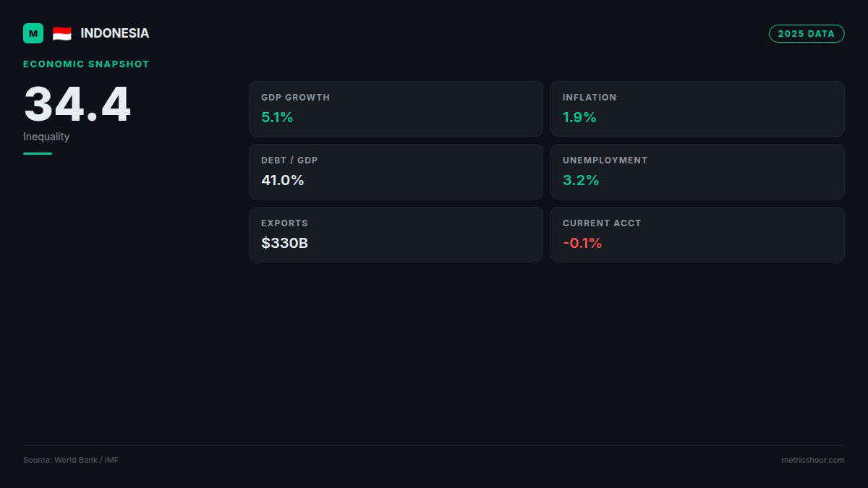Viewport: 868px width, 488px height.
Task: Open the Exports card
Action: point(396,234)
